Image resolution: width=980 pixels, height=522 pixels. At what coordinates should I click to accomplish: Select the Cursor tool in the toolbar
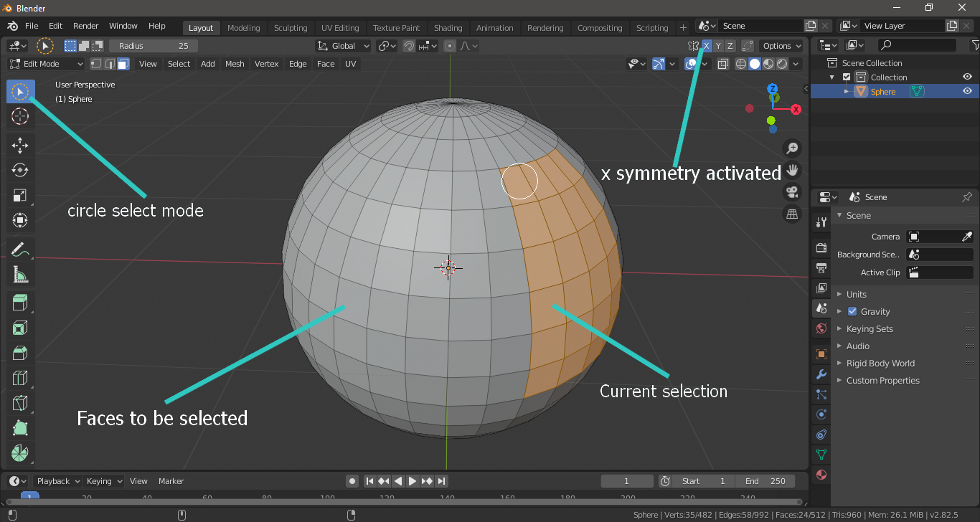click(20, 116)
